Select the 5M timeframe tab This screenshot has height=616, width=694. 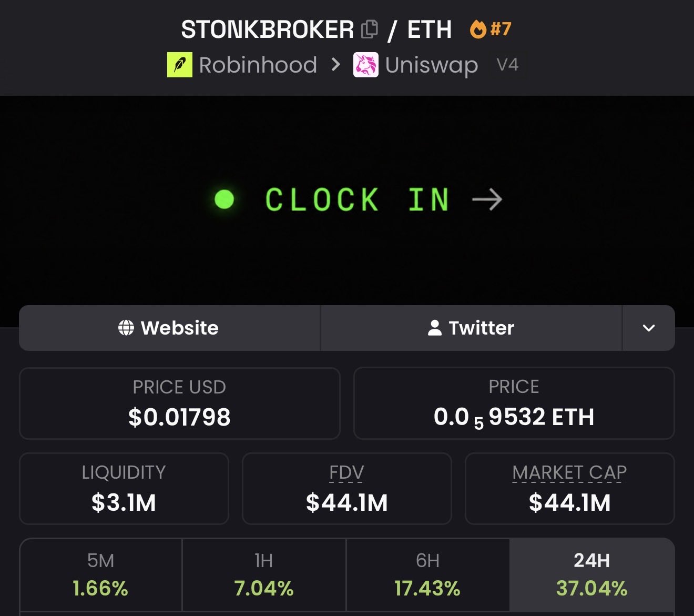(101, 574)
